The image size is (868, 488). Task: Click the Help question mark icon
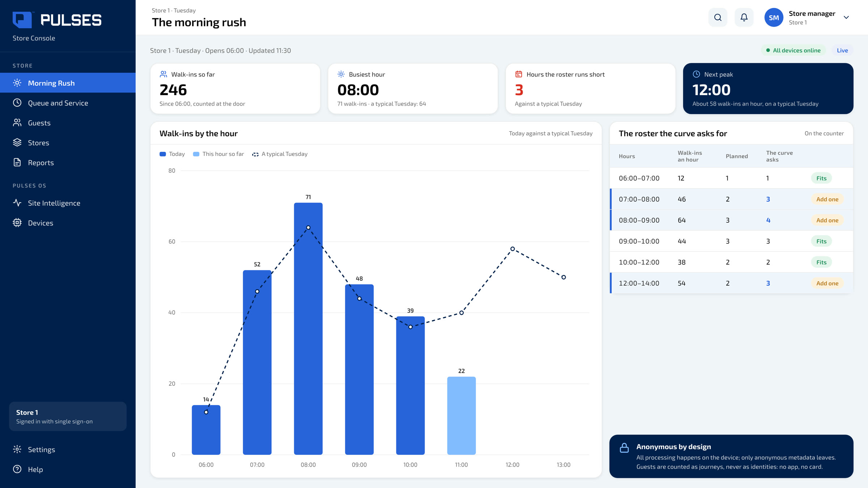point(17,469)
